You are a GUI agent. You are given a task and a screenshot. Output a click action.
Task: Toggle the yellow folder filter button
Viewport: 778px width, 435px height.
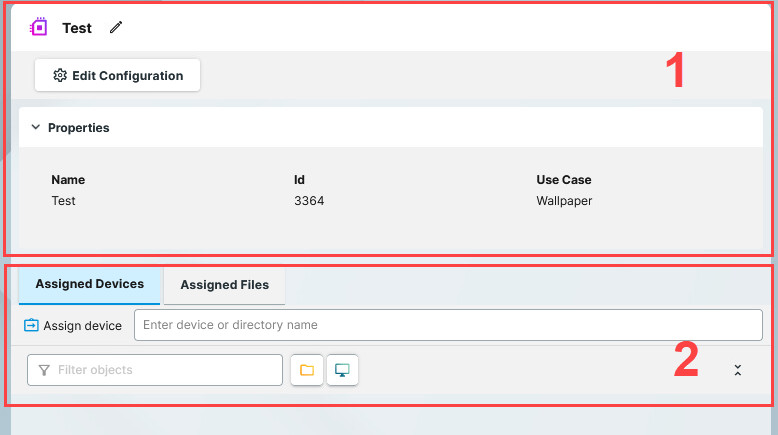pos(307,370)
